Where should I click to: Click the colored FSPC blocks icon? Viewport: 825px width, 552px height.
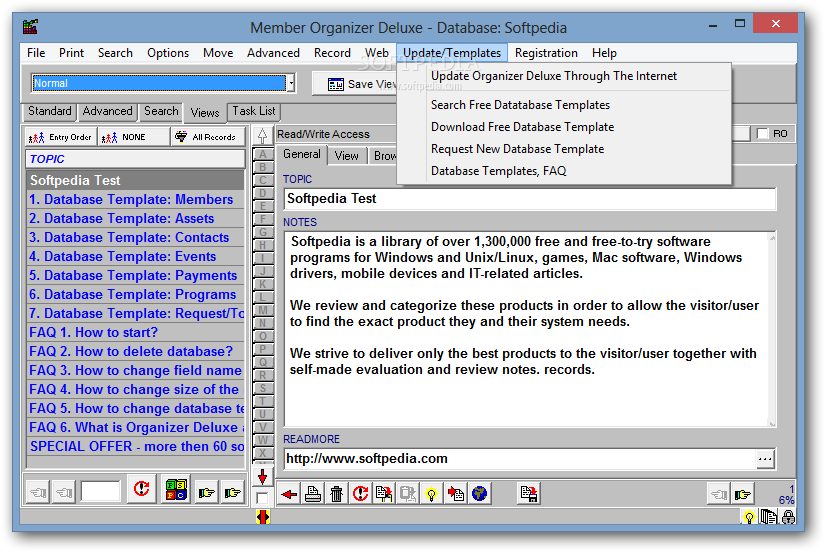[x=176, y=489]
